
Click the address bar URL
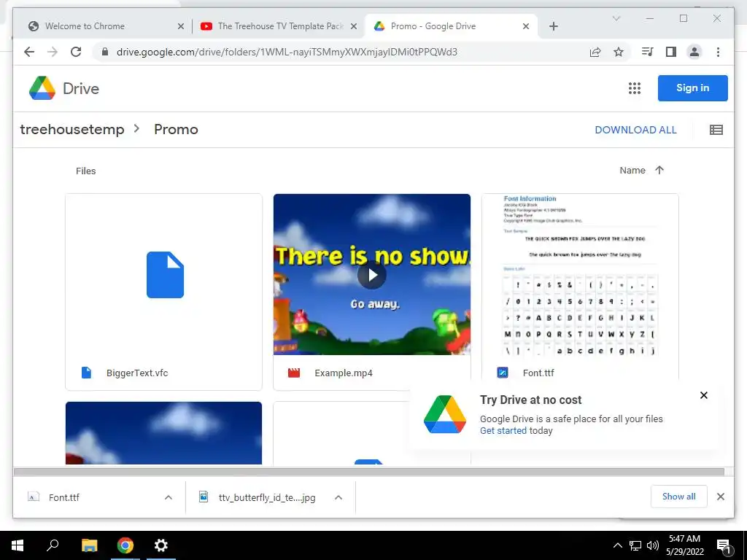[x=287, y=52]
